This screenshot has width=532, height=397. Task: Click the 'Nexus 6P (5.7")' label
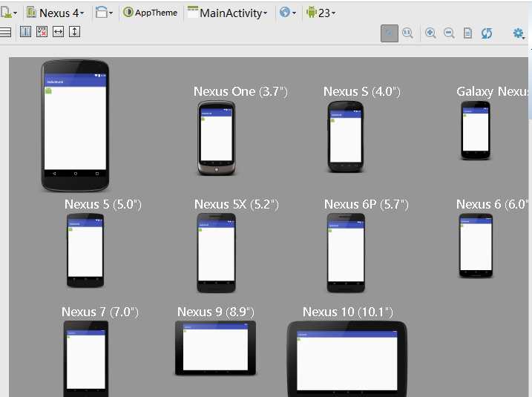367,204
